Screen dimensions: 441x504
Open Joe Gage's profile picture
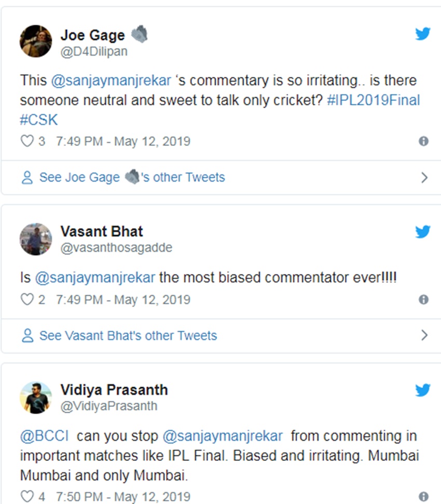click(x=36, y=41)
